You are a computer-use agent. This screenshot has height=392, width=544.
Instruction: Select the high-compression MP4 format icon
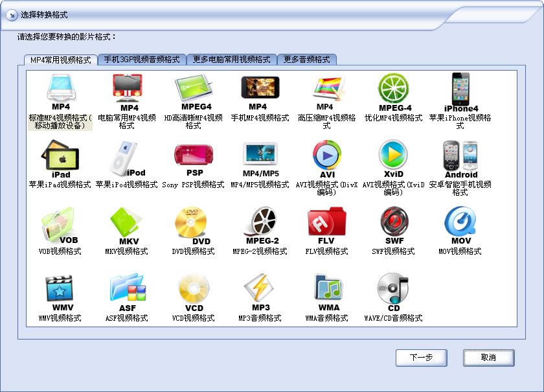[327, 91]
